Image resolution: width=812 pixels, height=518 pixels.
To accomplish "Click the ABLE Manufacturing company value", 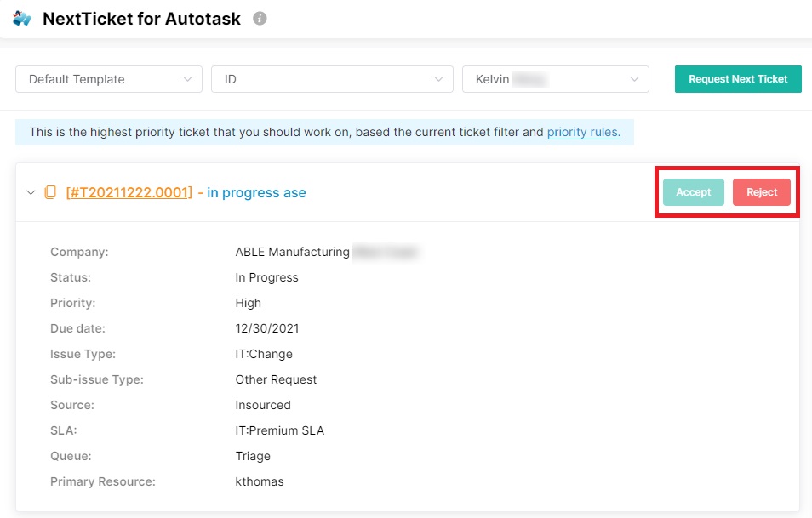I will (x=292, y=252).
